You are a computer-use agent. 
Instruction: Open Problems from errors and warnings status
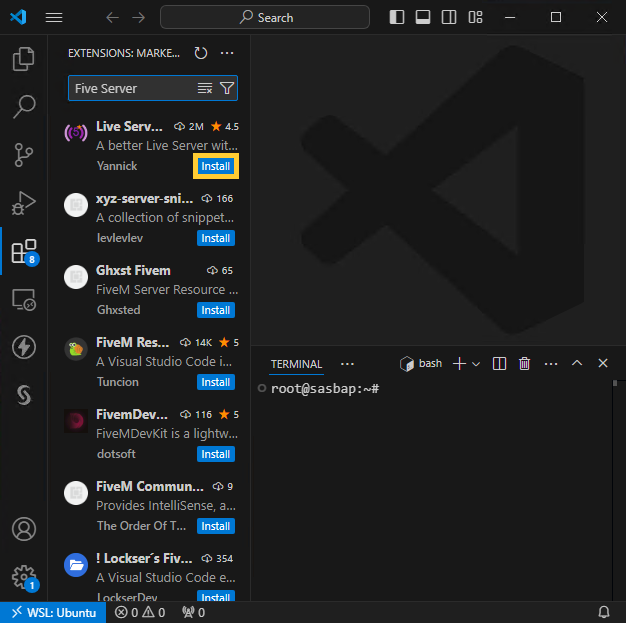point(140,612)
